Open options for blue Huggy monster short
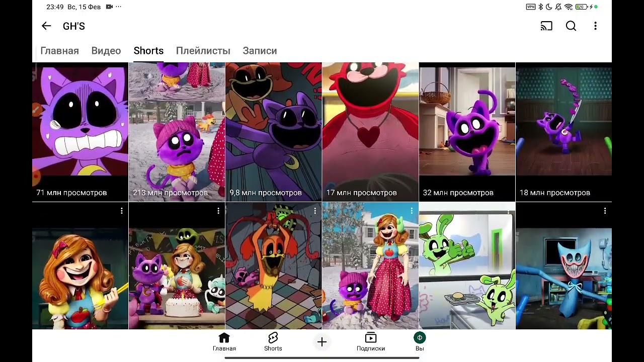The height and width of the screenshot is (362, 644). [x=605, y=211]
